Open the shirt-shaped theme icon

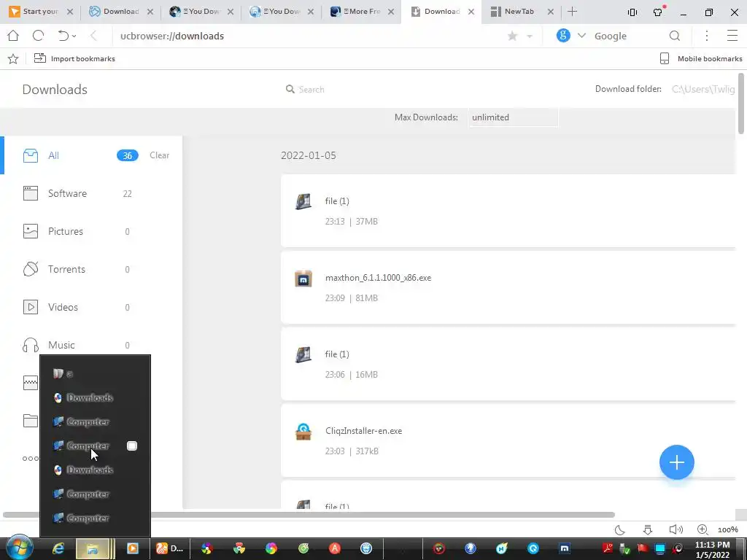tap(659, 12)
